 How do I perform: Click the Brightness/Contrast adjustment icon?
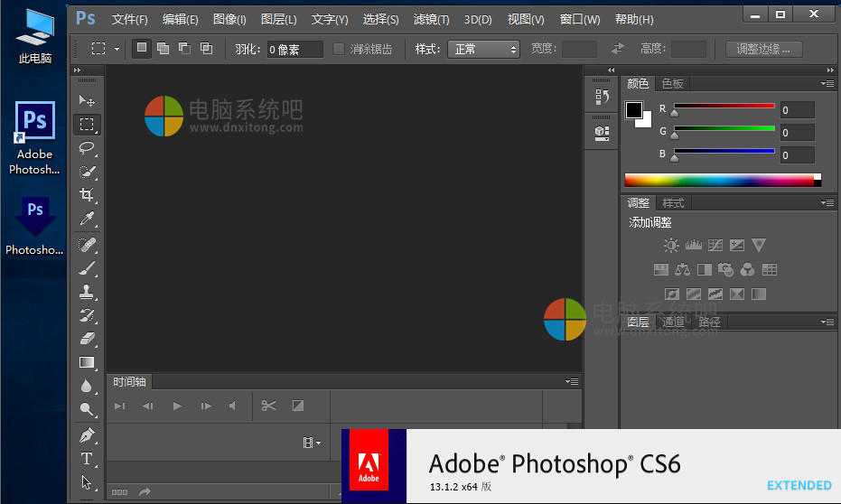pyautogui.click(x=670, y=245)
